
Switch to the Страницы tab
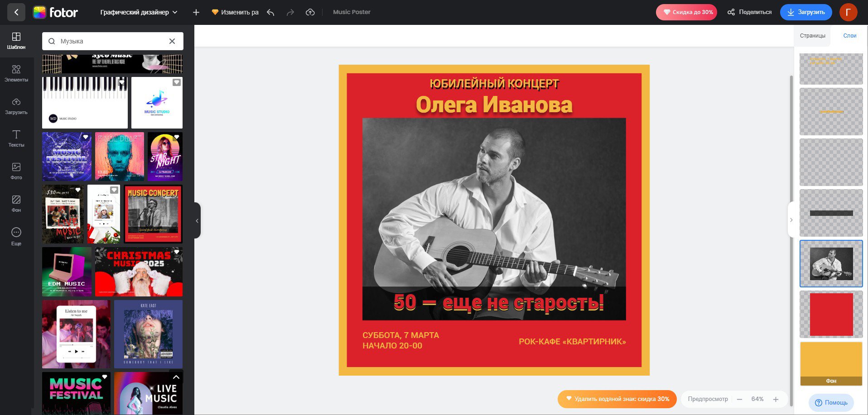pos(812,36)
